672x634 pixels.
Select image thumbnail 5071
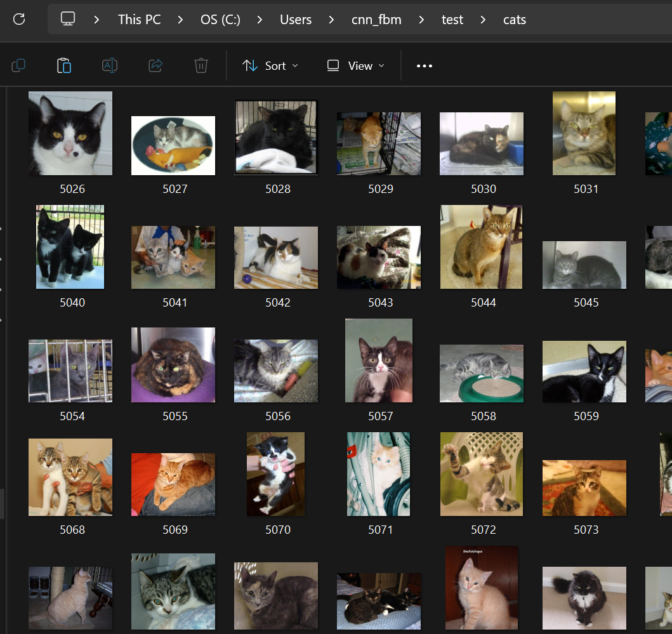378,474
